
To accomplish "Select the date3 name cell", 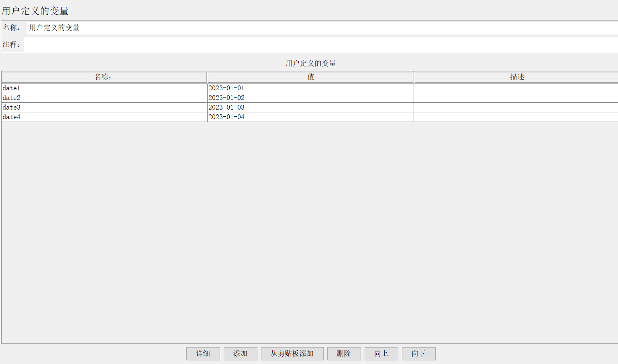I will [104, 107].
